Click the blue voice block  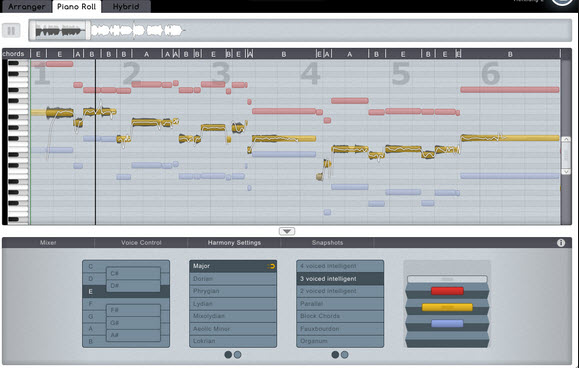click(447, 323)
